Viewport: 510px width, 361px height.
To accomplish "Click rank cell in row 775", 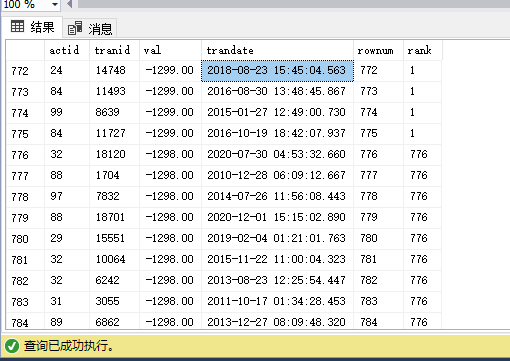I will 423,134.
